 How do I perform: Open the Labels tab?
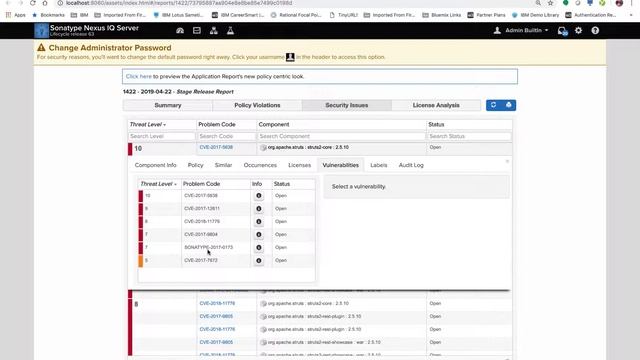379,165
